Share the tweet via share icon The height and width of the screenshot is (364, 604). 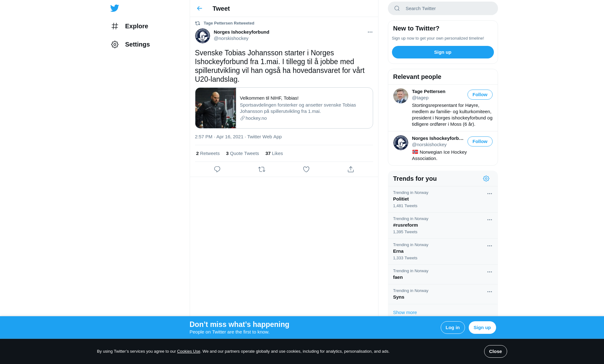click(x=351, y=169)
